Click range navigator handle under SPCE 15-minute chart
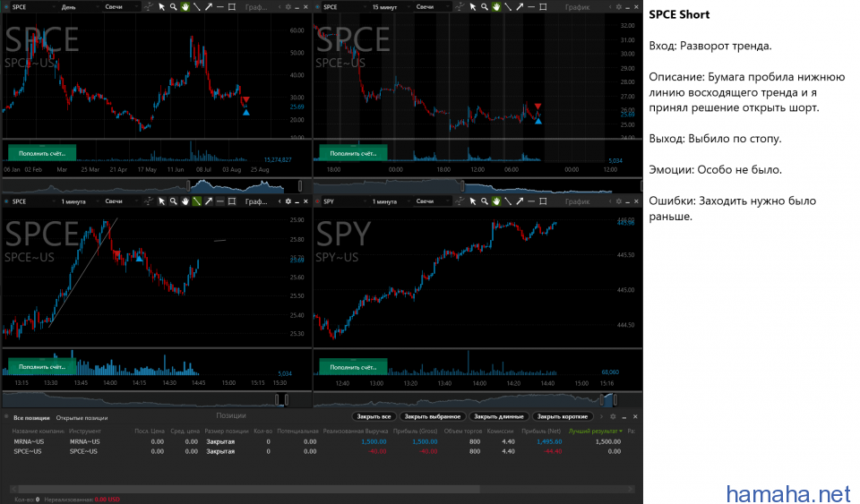 pos(462,185)
